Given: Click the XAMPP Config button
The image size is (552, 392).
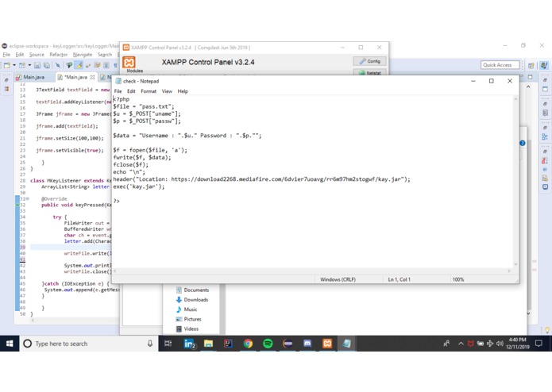Looking at the screenshot, I should pyautogui.click(x=369, y=61).
